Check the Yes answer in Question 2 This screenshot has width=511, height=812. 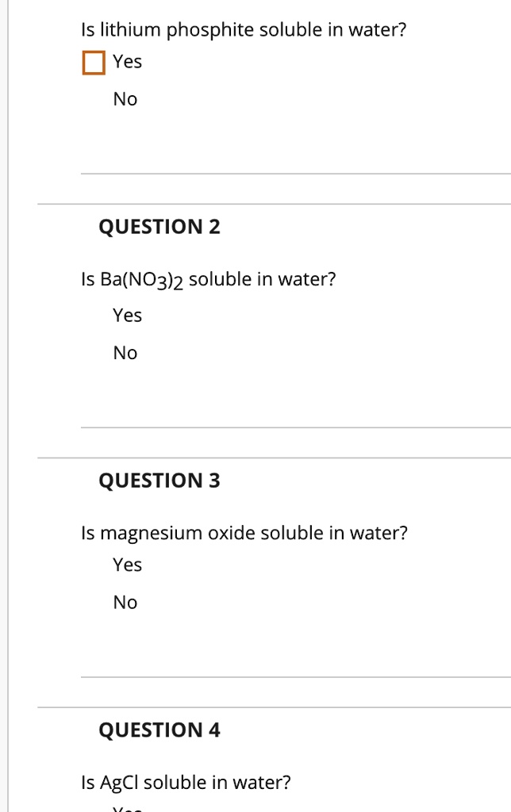(129, 315)
